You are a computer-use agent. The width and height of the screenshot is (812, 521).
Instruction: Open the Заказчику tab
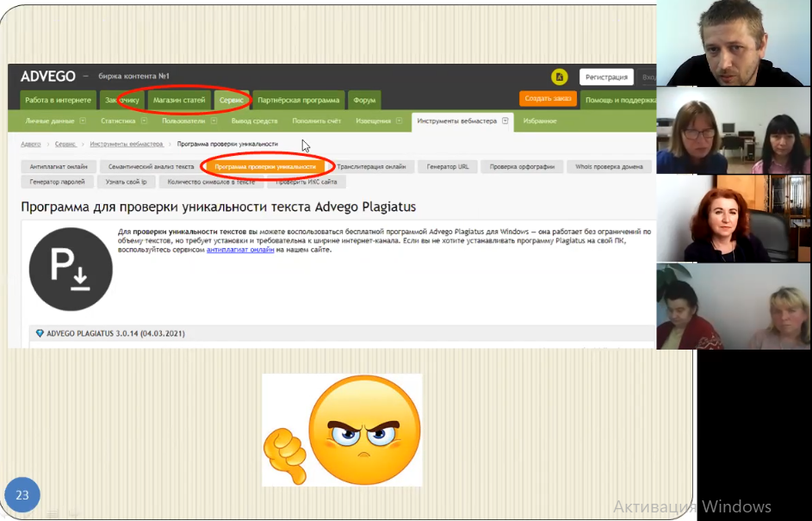tap(122, 100)
